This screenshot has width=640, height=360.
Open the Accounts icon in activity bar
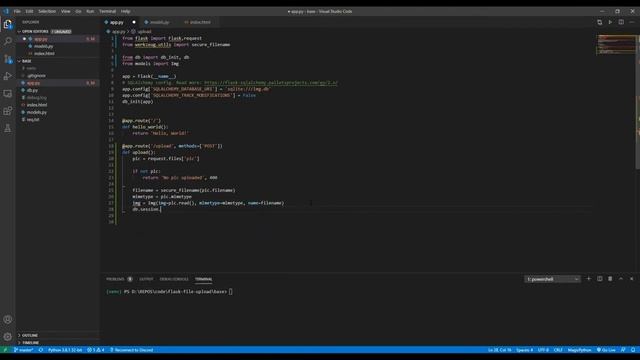click(x=8, y=320)
